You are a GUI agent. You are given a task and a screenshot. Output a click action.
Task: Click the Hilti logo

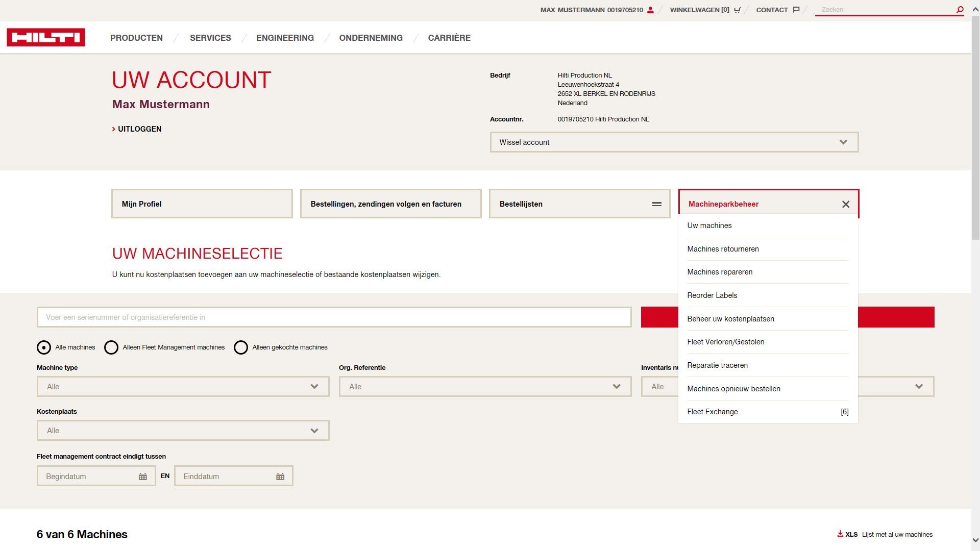[46, 37]
